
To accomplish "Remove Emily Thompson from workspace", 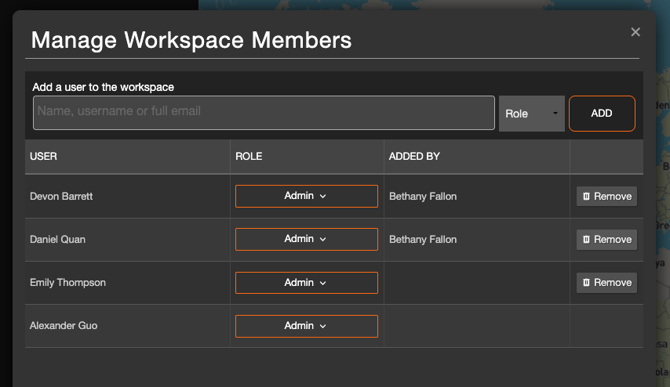I will coord(606,282).
